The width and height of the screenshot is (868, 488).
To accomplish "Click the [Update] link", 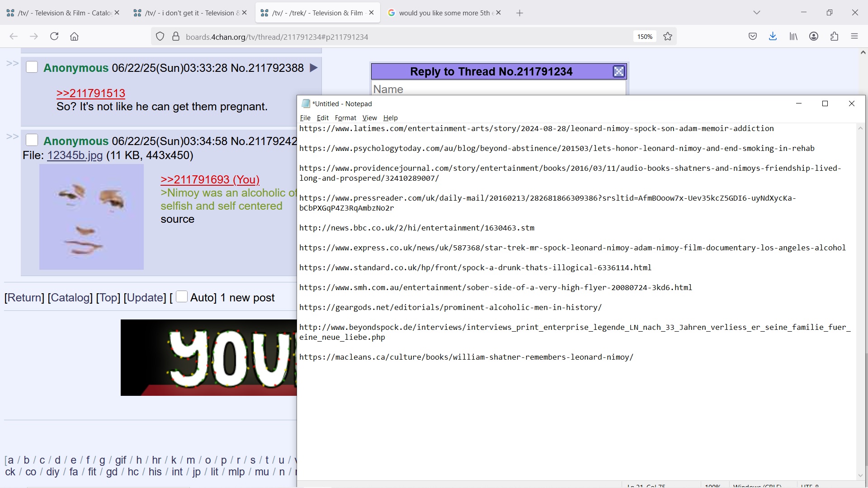I will (145, 297).
